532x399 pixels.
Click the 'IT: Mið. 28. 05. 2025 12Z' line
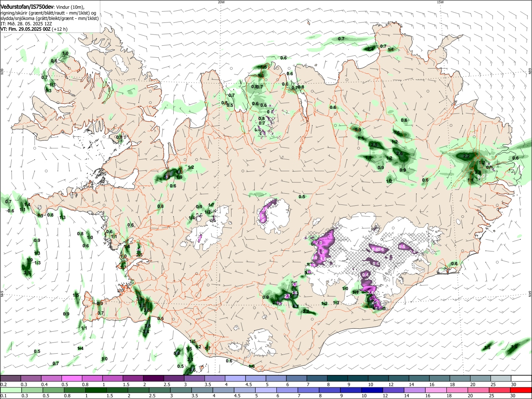click(26, 24)
